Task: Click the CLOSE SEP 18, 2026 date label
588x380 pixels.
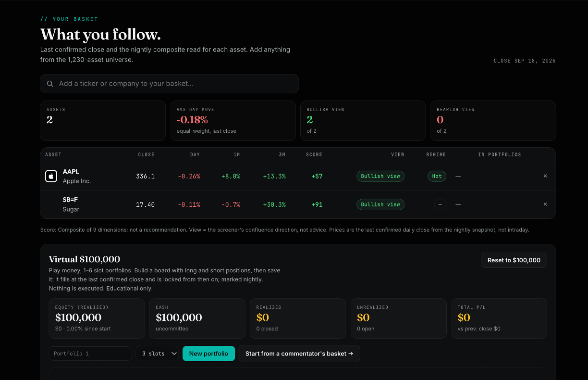Action: 525,61
